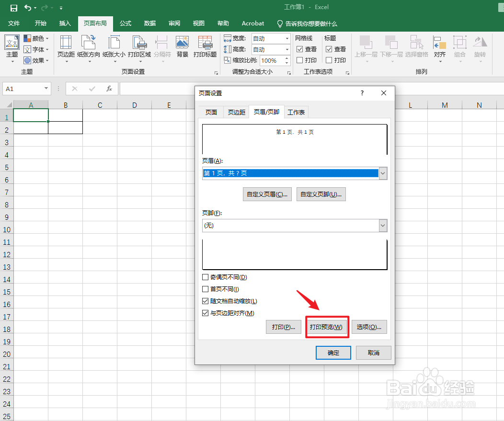Switch to the Review (审阅) ribbon tab
This screenshot has width=504, height=421.
tap(174, 23)
